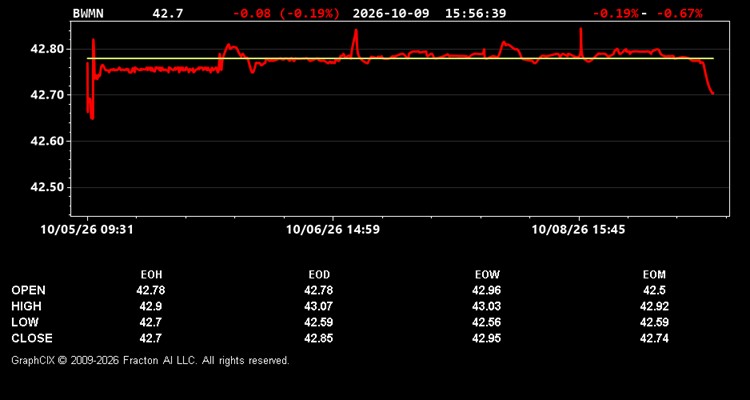
Task: Click the EOD column header
Action: click(319, 275)
